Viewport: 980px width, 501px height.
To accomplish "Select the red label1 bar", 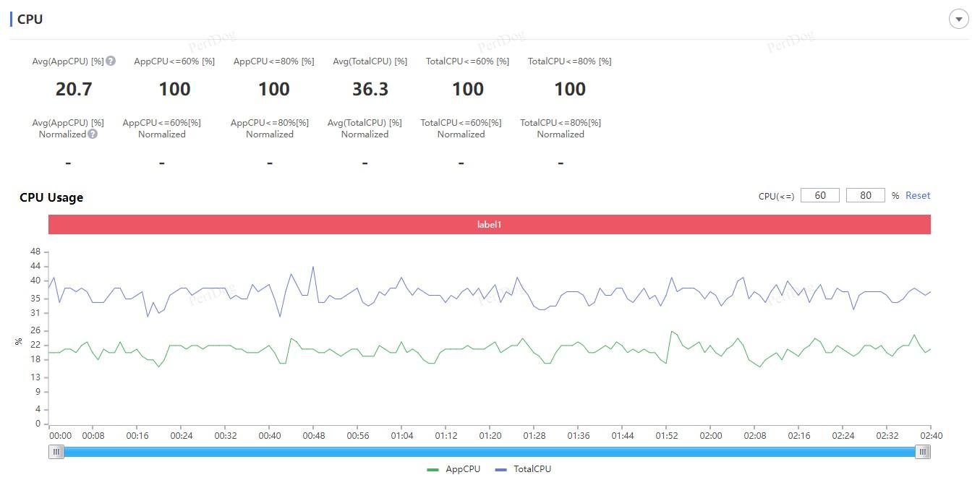I will (490, 224).
